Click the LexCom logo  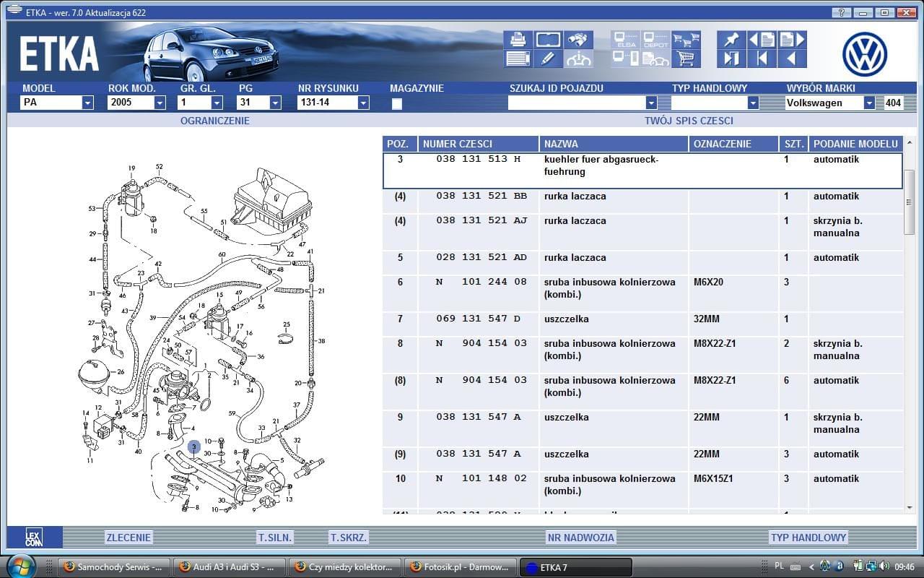34,537
